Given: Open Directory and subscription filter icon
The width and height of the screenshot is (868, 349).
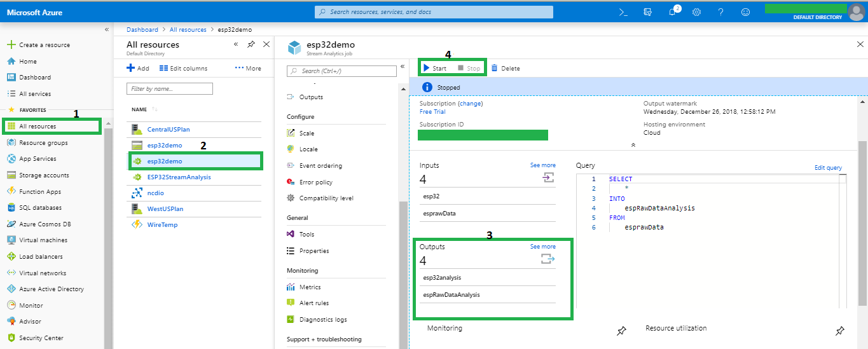Looking at the screenshot, I should (648, 11).
